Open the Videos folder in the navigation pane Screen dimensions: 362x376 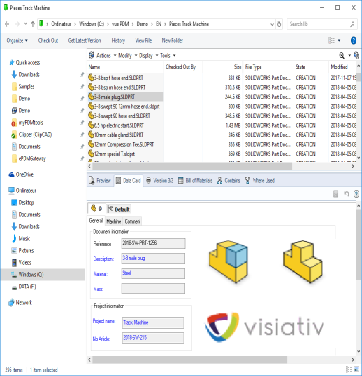pyautogui.click(x=22, y=263)
